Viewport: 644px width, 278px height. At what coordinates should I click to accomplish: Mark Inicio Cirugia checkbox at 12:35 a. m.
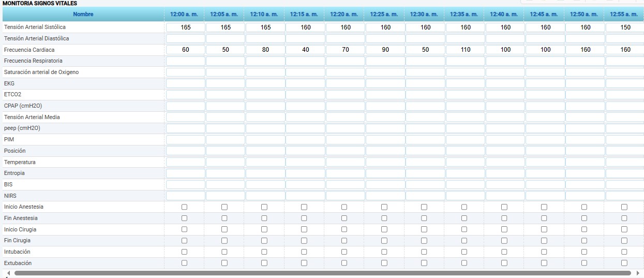tap(465, 229)
